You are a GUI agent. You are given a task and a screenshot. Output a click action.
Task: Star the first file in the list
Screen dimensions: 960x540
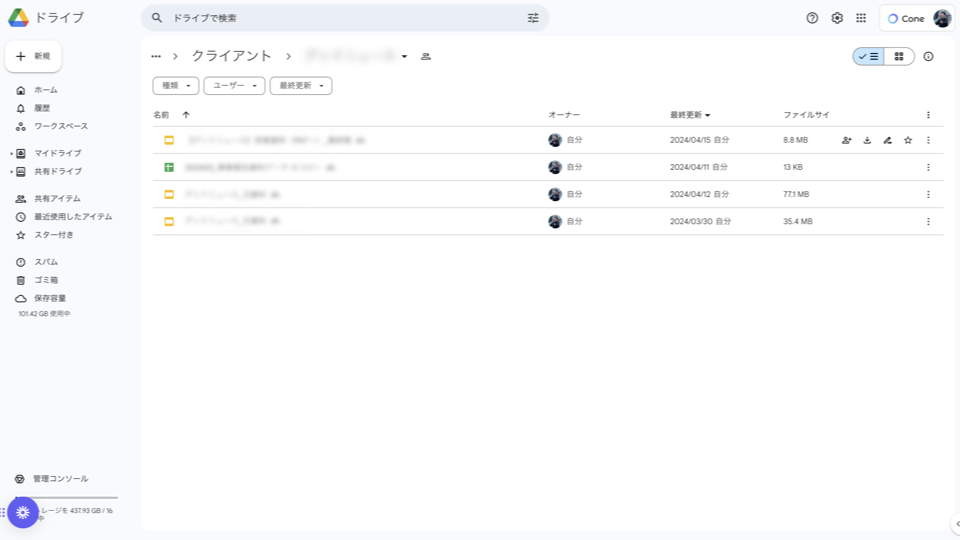908,141
